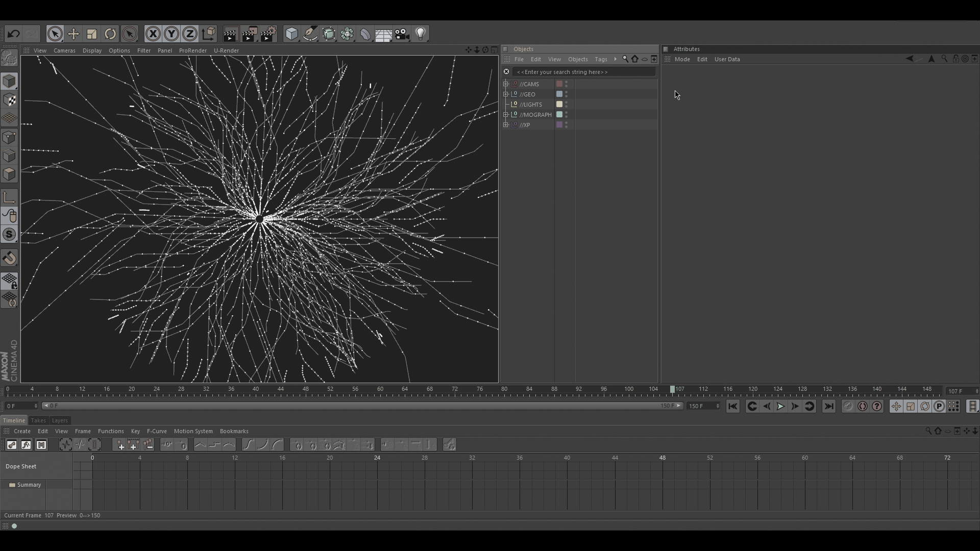Expand the //MOGRAPH null group

[x=506, y=115]
